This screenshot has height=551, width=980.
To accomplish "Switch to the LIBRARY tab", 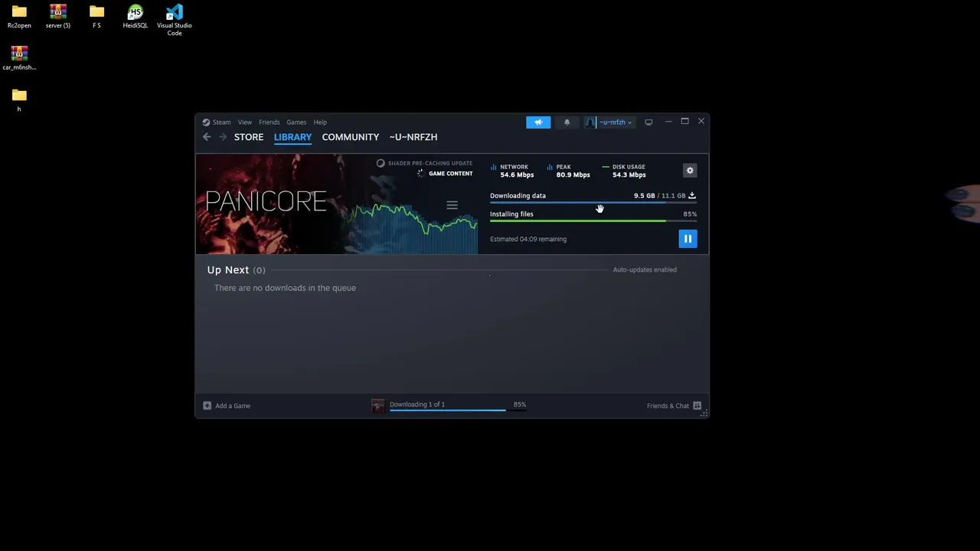I will [x=292, y=137].
